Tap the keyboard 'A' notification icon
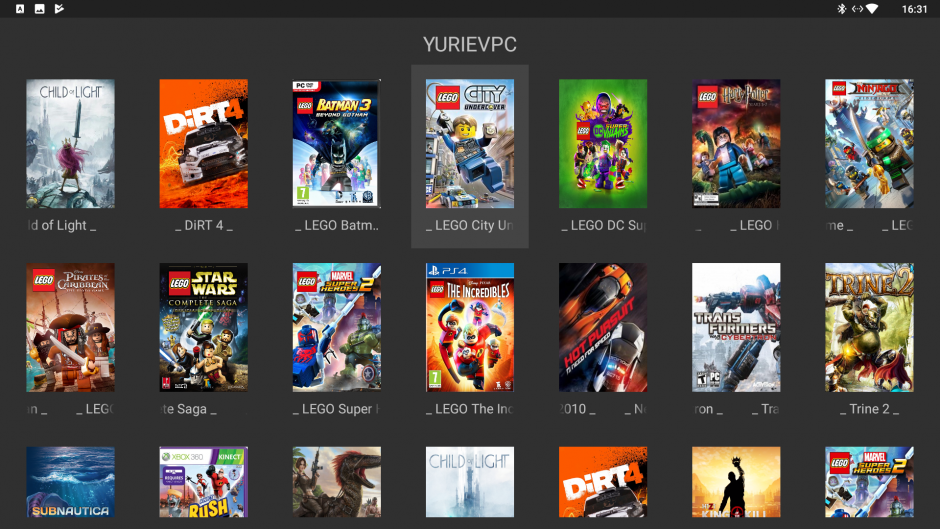 (x=20, y=8)
